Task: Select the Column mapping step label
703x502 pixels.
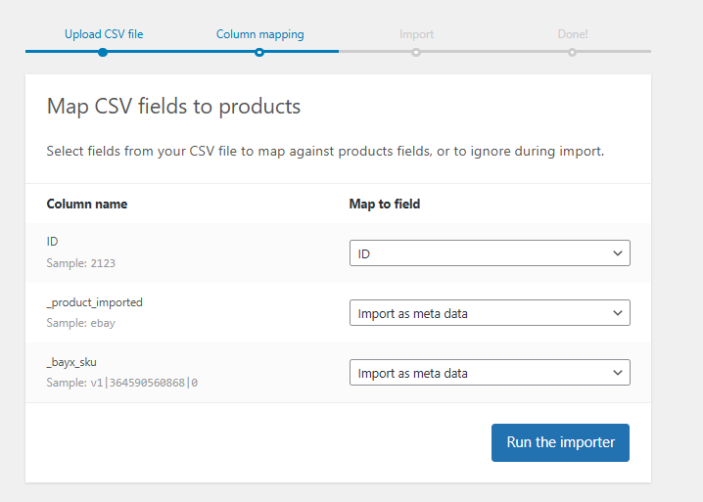Action: (x=260, y=34)
